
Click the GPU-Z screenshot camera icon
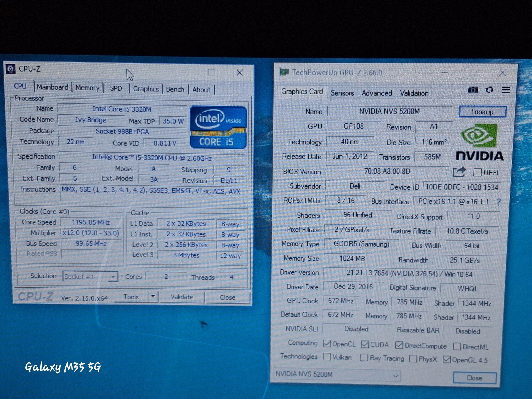(473, 90)
